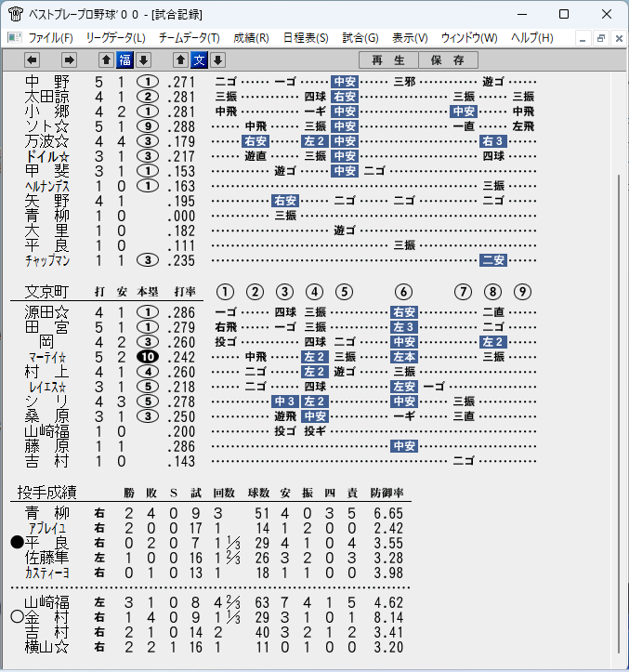Screen dimensions: 629x672
Task: Click the 投手成績 section heading
Action: tap(46, 492)
